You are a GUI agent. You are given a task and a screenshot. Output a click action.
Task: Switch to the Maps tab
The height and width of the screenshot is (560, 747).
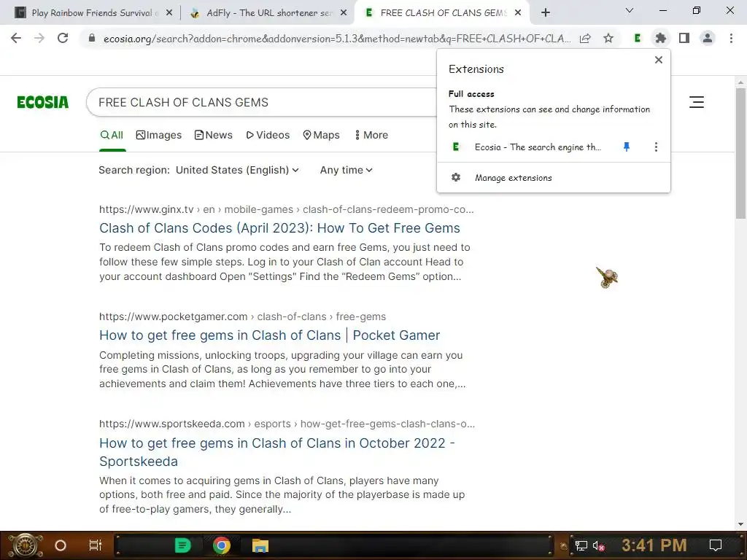pyautogui.click(x=322, y=135)
